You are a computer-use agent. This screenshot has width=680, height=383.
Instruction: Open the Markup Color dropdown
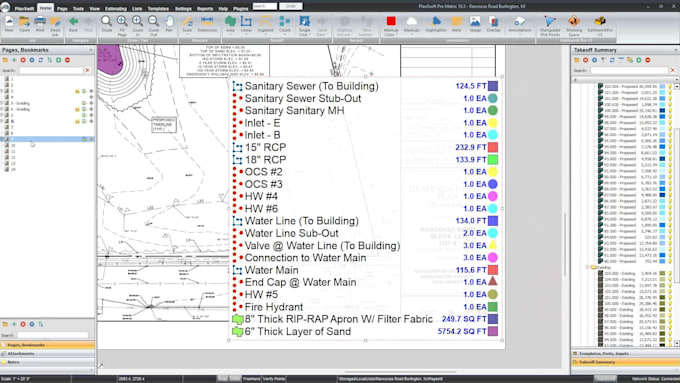point(396,34)
